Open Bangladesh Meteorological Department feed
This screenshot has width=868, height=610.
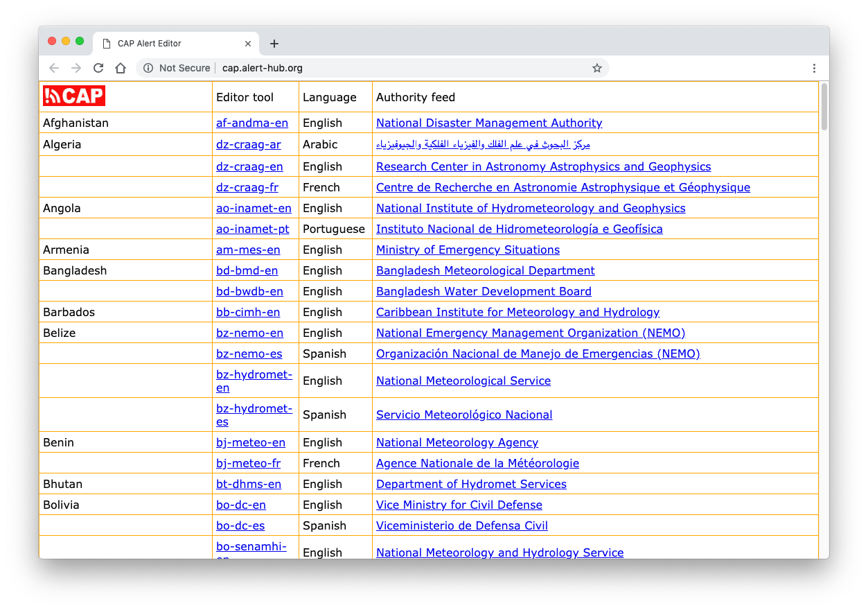(x=486, y=270)
